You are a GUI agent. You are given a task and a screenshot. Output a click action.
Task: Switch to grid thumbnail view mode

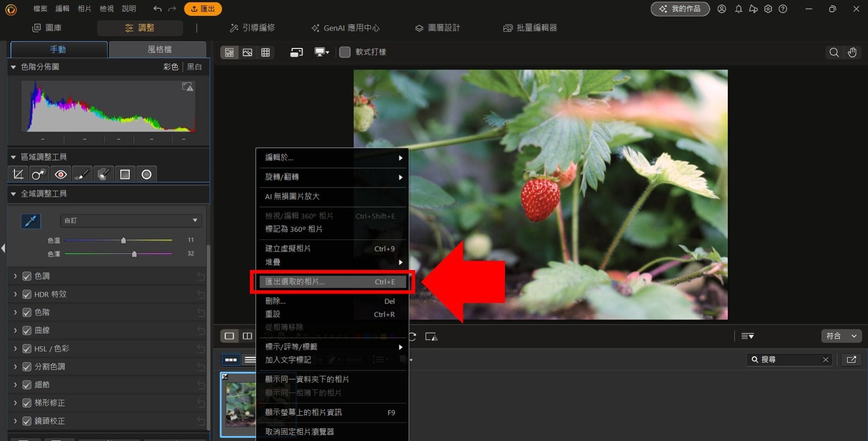coord(265,52)
